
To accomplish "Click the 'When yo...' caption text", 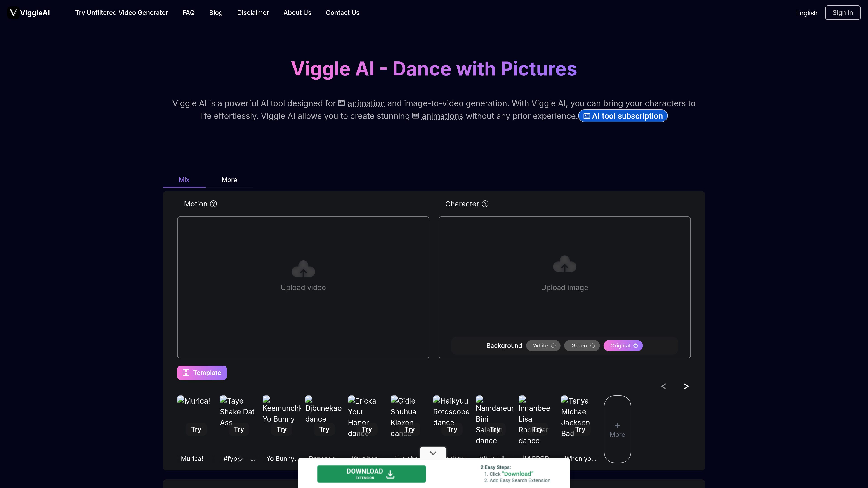I will [x=580, y=458].
